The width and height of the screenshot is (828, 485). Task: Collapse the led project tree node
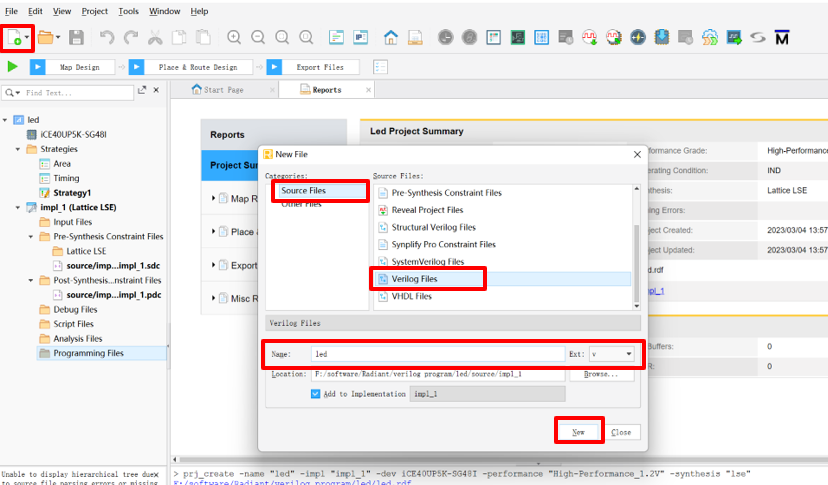coord(5,120)
